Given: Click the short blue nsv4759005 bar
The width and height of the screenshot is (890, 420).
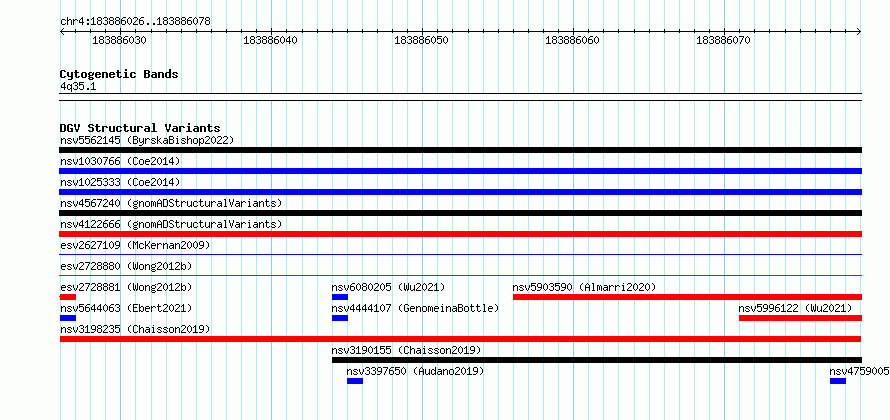Looking at the screenshot, I should [838, 381].
